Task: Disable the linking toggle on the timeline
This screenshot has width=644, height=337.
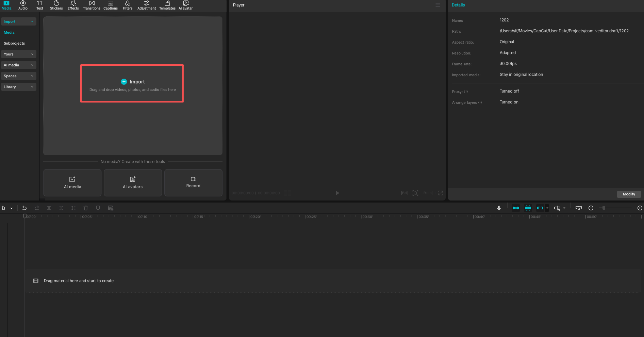Action: 541,208
